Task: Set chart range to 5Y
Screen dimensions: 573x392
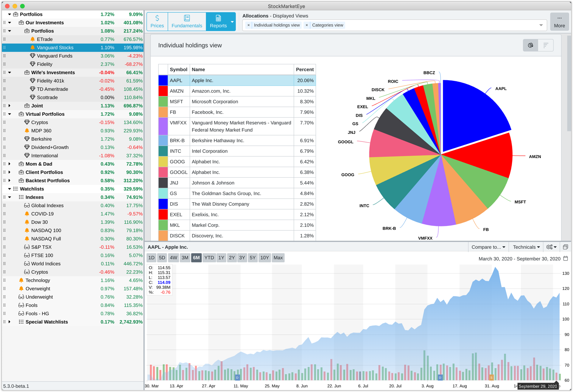Action: [x=252, y=258]
